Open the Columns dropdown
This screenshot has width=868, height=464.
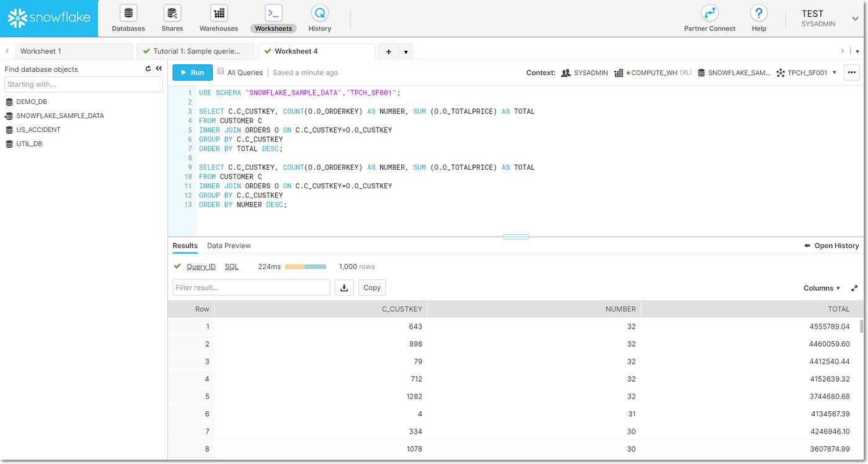(821, 287)
